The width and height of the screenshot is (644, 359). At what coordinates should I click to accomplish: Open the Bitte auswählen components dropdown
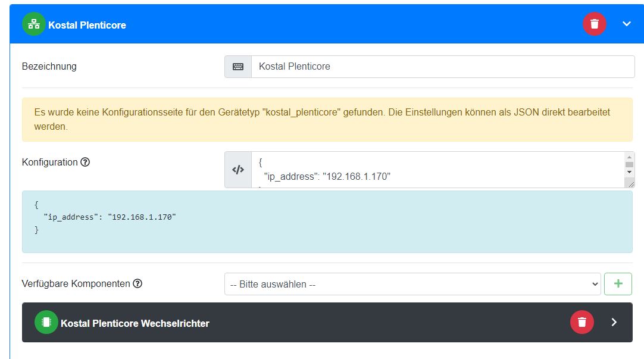pos(412,284)
